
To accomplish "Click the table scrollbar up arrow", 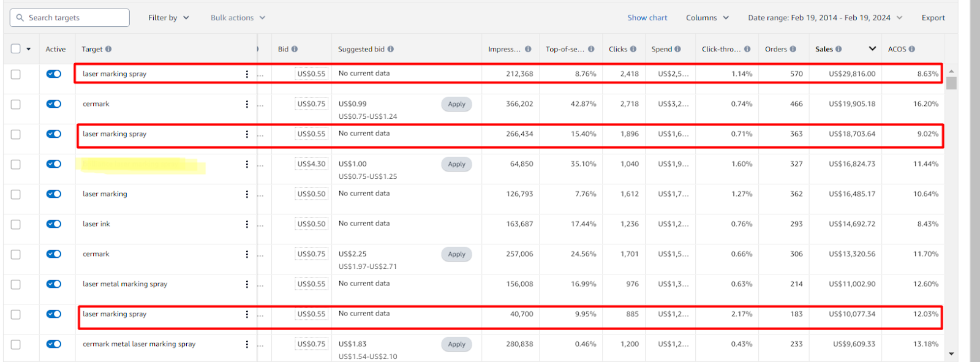I will click(951, 71).
